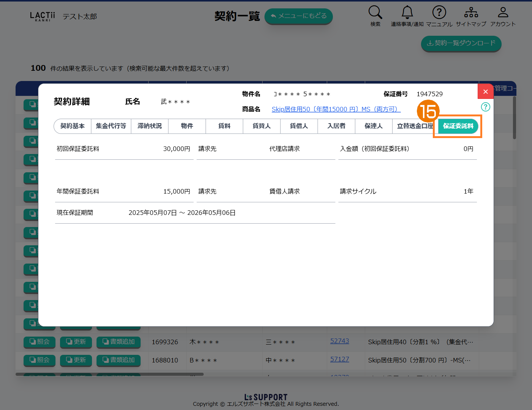Click the LACTii logo
Image resolution: width=532 pixels, height=410 pixels.
pyautogui.click(x=42, y=16)
